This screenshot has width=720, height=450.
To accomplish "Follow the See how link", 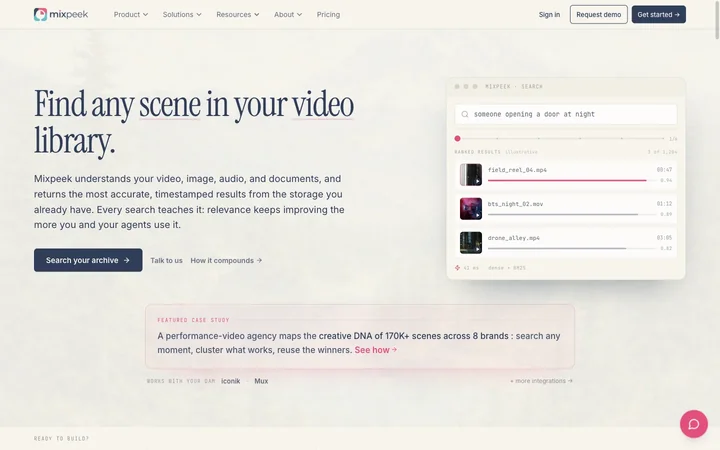I will tap(376, 350).
